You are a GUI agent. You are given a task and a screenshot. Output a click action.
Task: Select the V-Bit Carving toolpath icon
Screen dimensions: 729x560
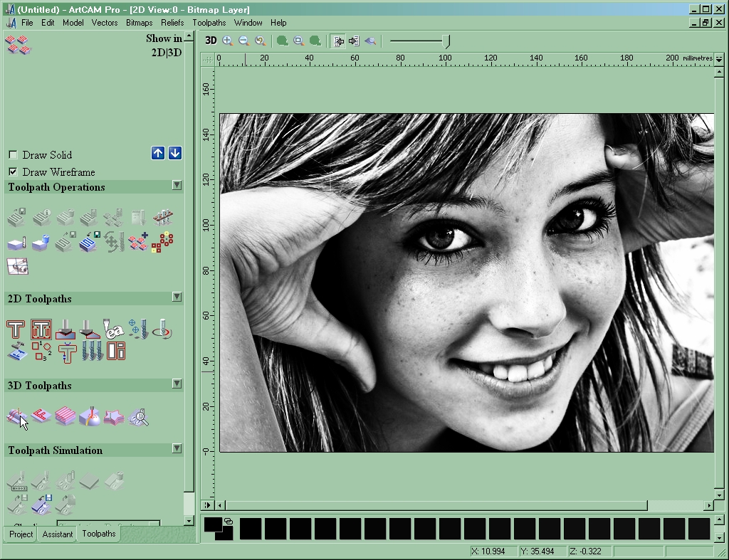65,329
